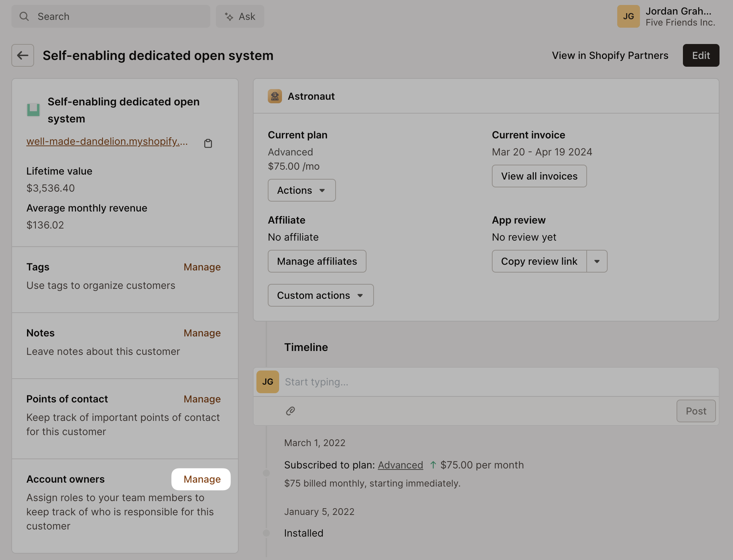Click the Astronaut app icon
The image size is (733, 560).
(x=275, y=96)
